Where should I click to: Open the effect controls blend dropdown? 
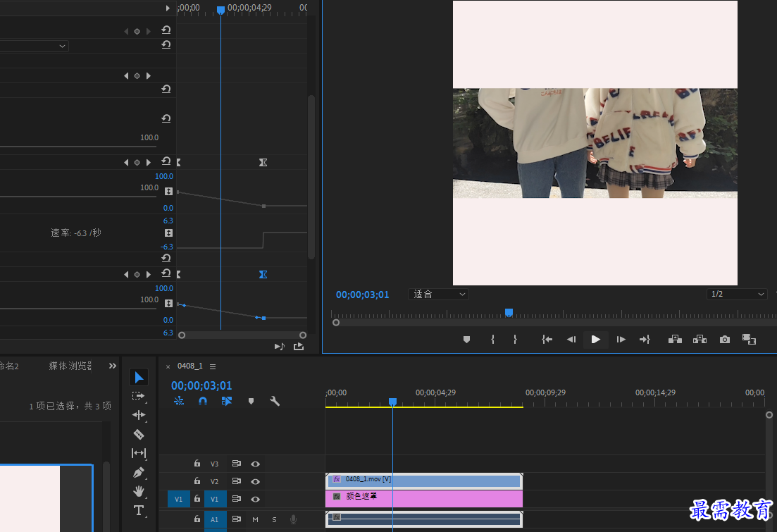point(35,46)
